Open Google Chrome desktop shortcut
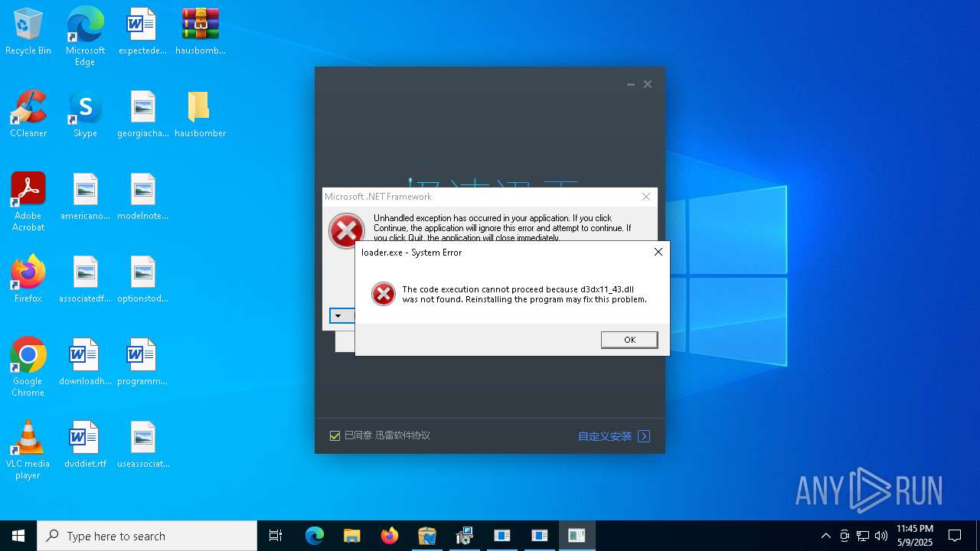Image resolution: width=980 pixels, height=551 pixels. (x=28, y=367)
